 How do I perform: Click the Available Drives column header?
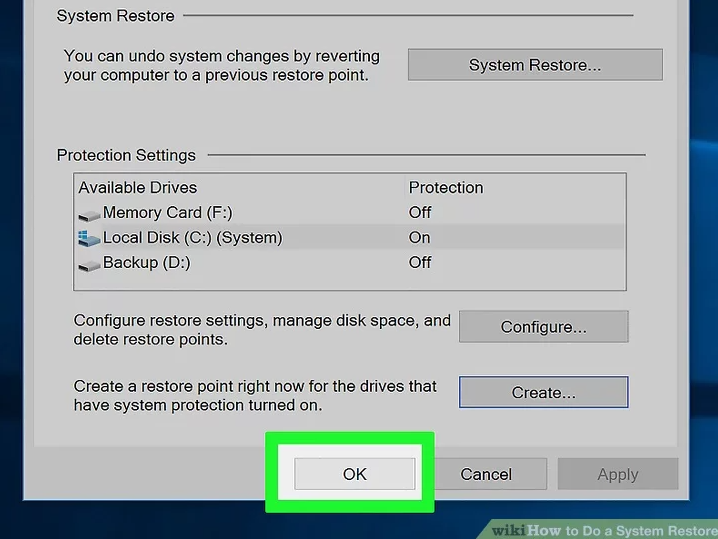pyautogui.click(x=138, y=187)
